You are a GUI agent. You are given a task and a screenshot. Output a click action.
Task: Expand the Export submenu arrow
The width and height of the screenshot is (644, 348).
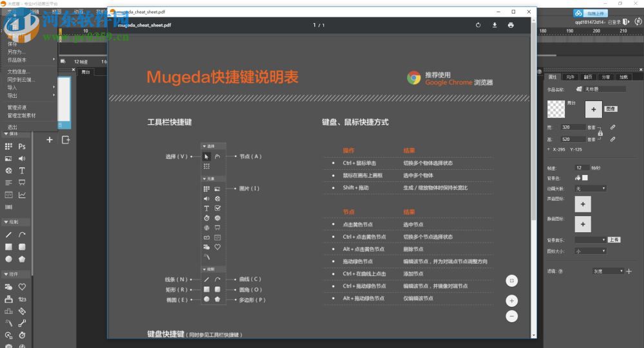pyautogui.click(x=54, y=95)
